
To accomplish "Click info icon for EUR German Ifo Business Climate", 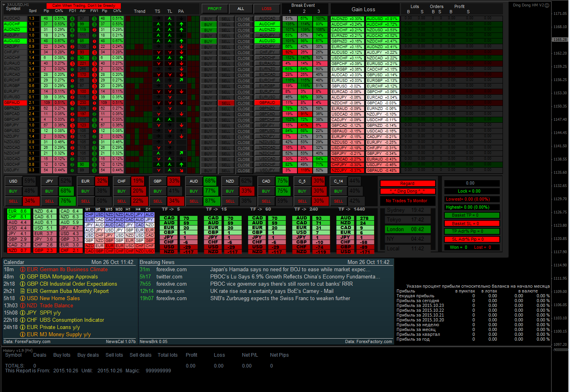I will coord(23,270).
